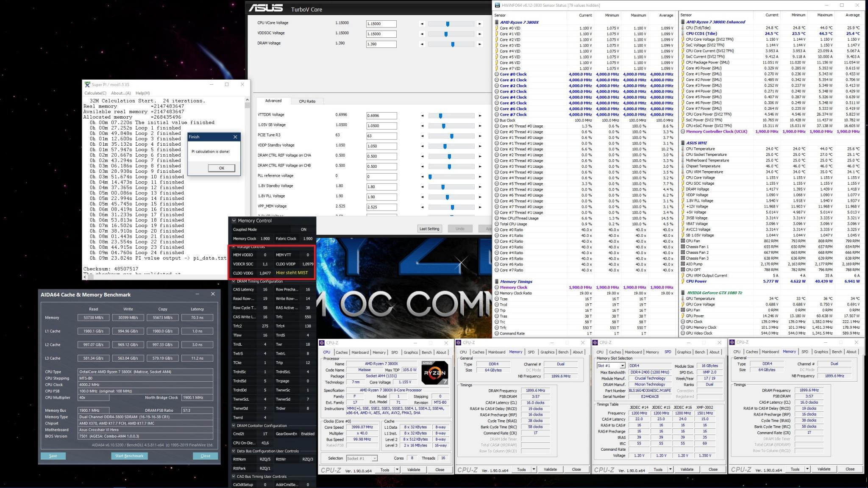This screenshot has width=868, height=488.
Task: Click the VDDSOC Voltage slider handle
Action: click(446, 34)
